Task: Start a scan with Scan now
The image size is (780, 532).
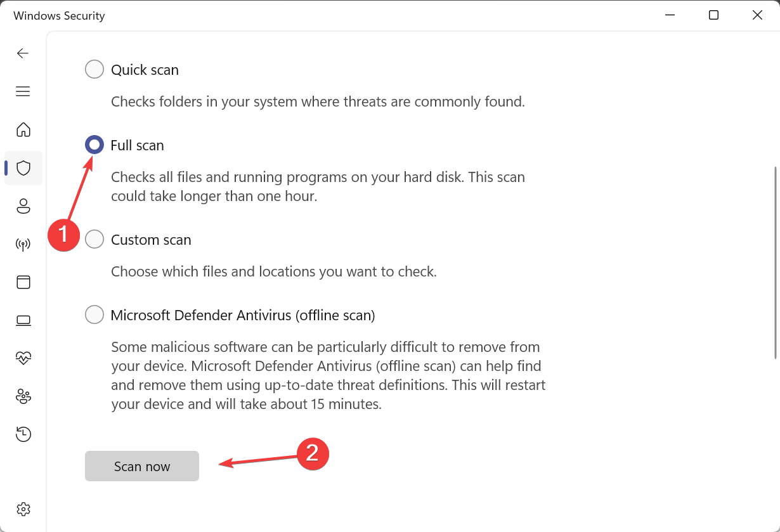Action: tap(141, 466)
